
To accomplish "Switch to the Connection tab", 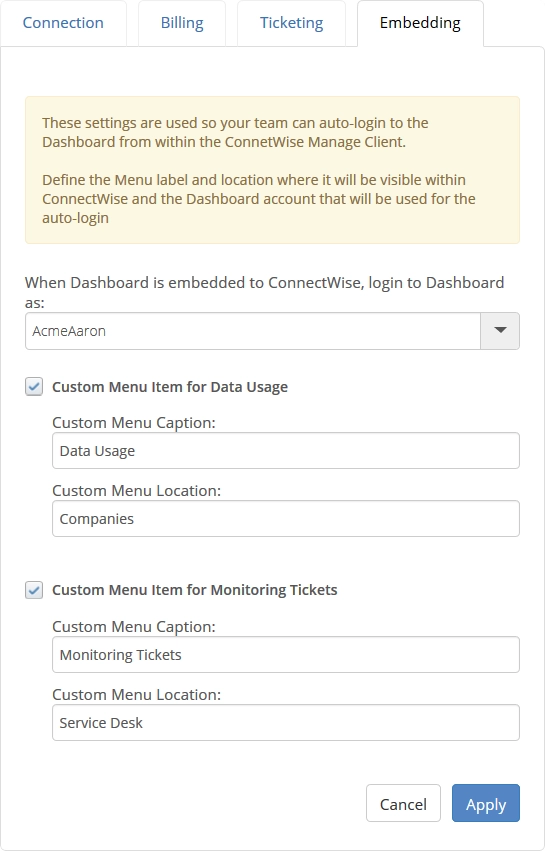I will (x=63, y=23).
